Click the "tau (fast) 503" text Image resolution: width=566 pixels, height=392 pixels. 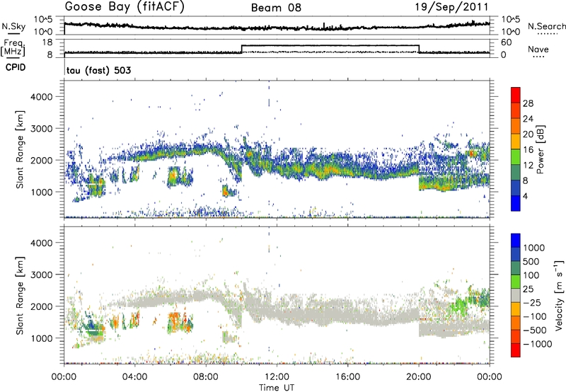click(x=98, y=70)
